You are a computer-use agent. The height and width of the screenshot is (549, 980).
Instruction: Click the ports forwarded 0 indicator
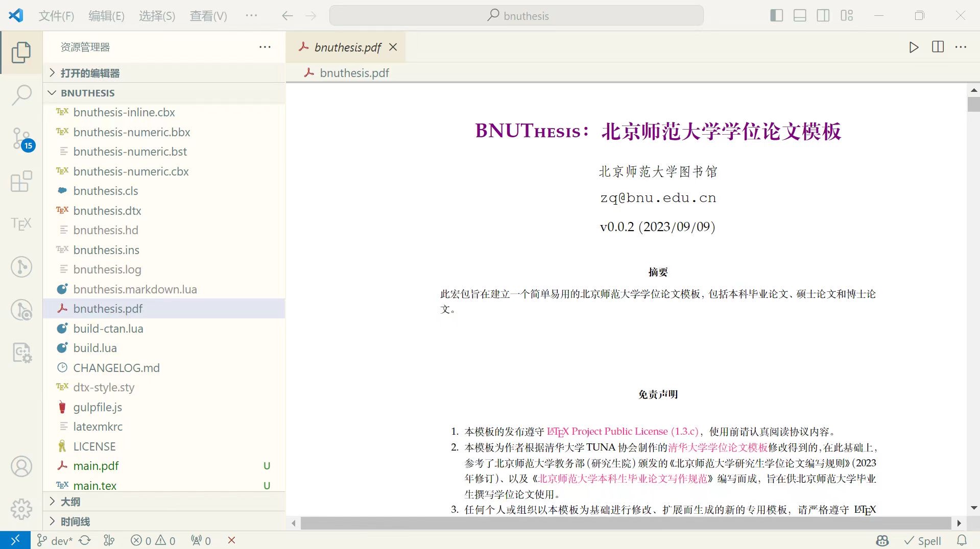[x=201, y=540]
